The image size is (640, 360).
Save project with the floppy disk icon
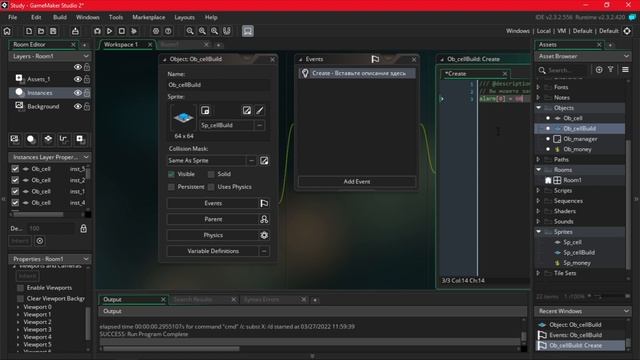point(53,31)
